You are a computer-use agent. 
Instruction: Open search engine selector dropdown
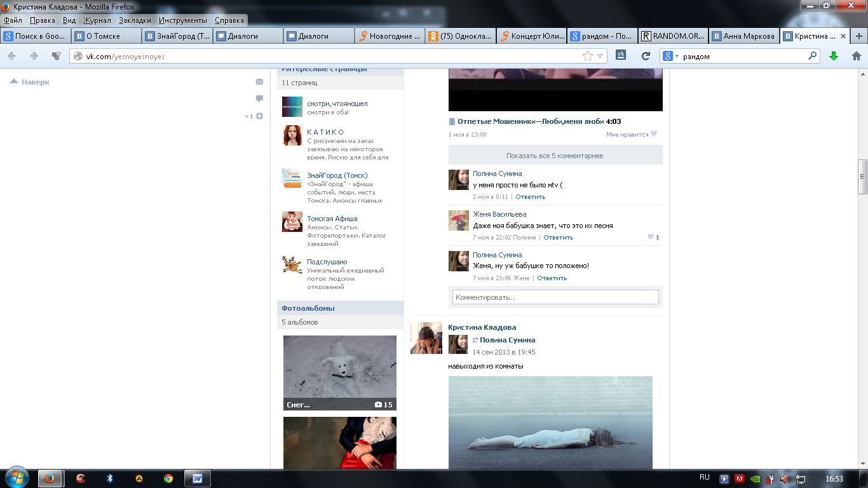click(x=671, y=56)
